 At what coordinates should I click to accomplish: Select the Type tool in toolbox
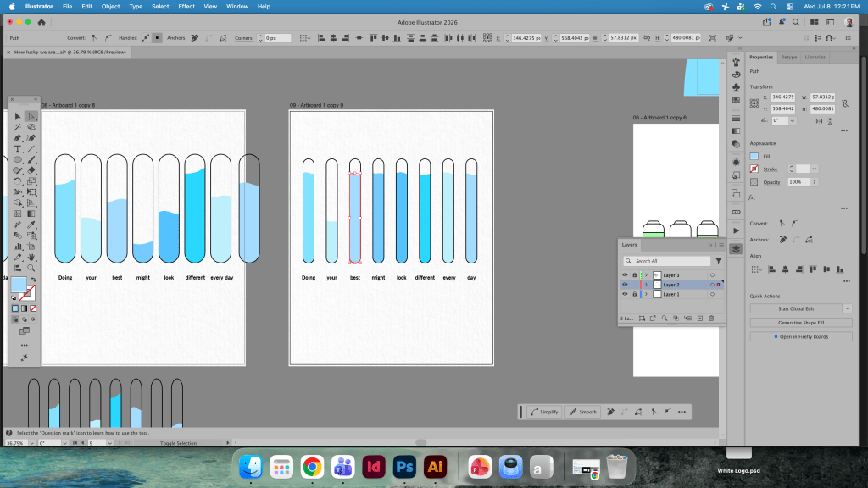[x=18, y=149]
